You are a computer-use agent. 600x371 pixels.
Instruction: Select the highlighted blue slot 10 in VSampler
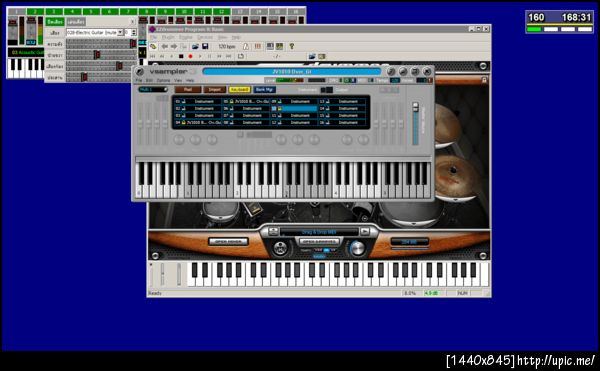[x=294, y=109]
